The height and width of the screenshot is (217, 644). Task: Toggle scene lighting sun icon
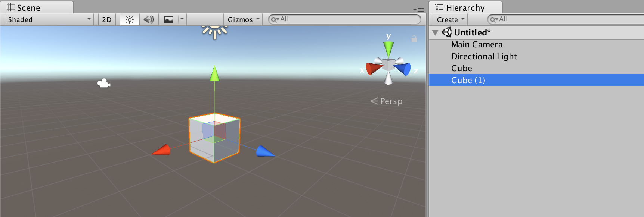[x=130, y=20]
